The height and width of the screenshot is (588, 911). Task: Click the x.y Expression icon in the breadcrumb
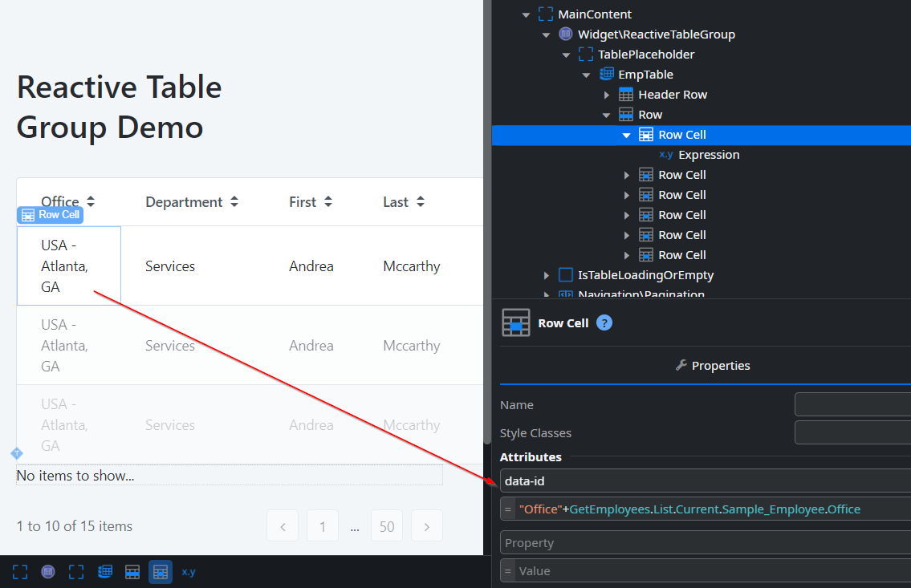point(188,571)
